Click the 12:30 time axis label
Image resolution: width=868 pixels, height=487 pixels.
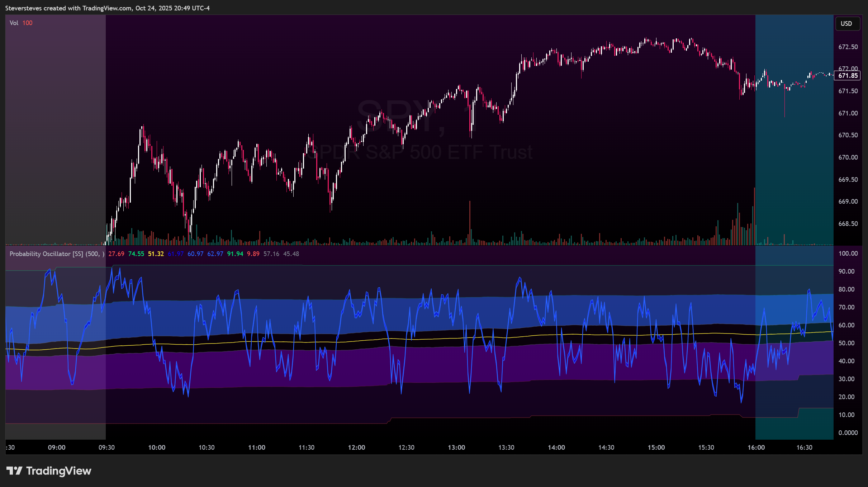pyautogui.click(x=407, y=448)
